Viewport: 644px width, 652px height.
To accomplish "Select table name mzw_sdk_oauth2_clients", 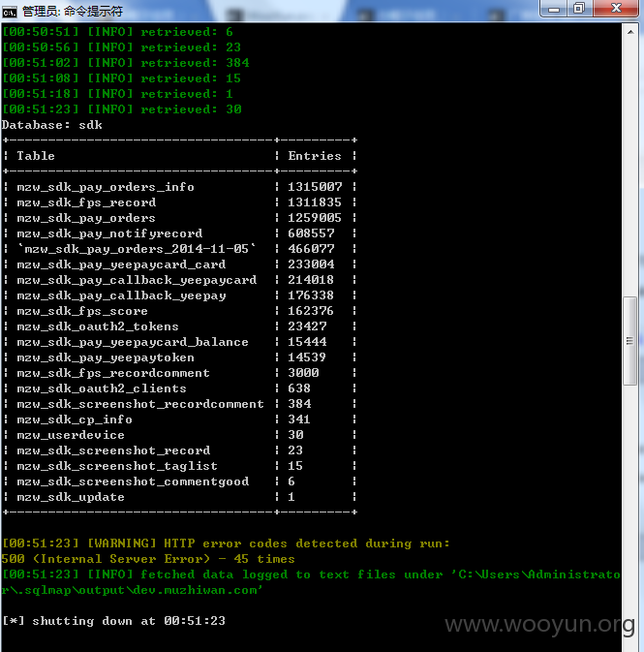I will click(x=102, y=388).
